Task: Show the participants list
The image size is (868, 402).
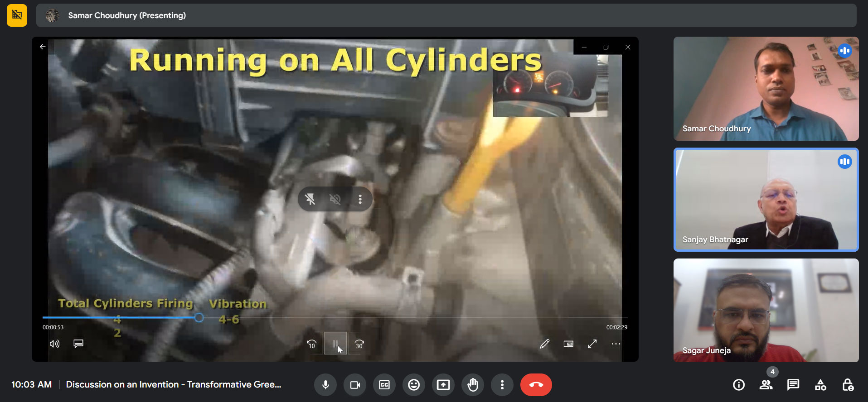Action: click(766, 385)
